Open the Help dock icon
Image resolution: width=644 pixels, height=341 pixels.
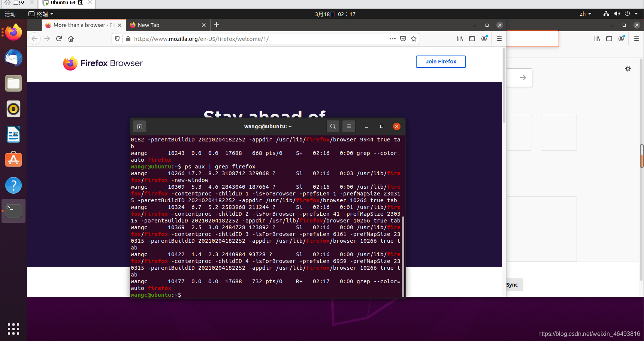point(13,185)
